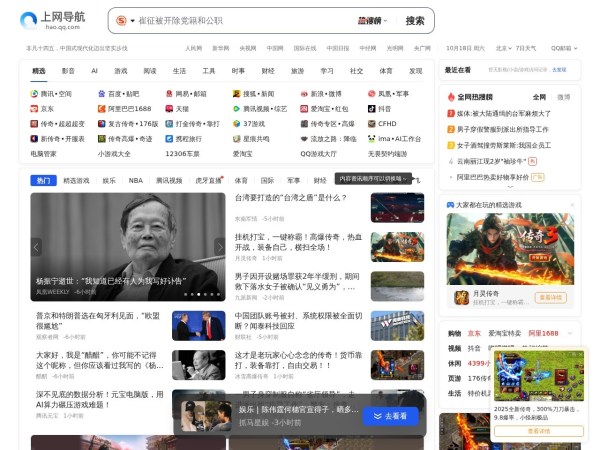Open the 中国团队账号被封 article thumbnail
Image resolution: width=600 pixels, height=450 pixels.
click(397, 326)
